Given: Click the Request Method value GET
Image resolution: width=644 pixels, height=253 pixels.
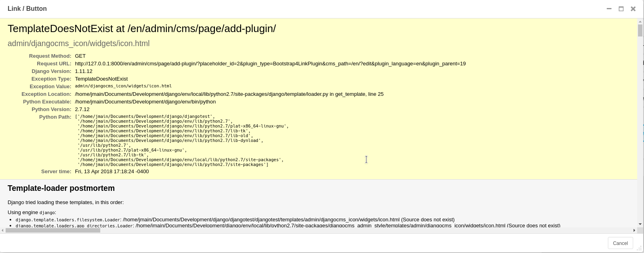Looking at the screenshot, I should (x=80, y=56).
